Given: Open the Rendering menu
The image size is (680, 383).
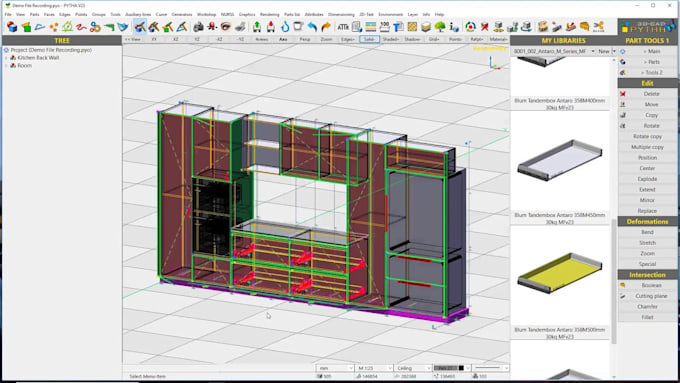Looking at the screenshot, I should click(269, 14).
